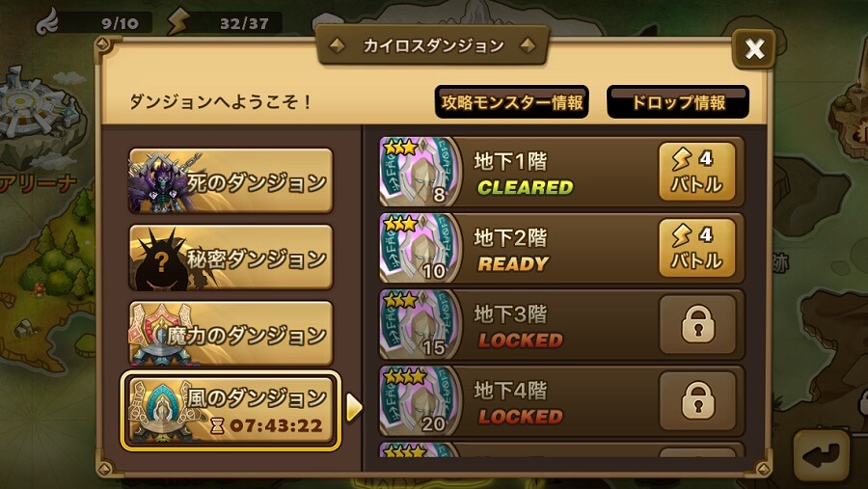Click the wing arena-ticket icon showing 9/10
This screenshot has width=868, height=489.
click(x=48, y=21)
